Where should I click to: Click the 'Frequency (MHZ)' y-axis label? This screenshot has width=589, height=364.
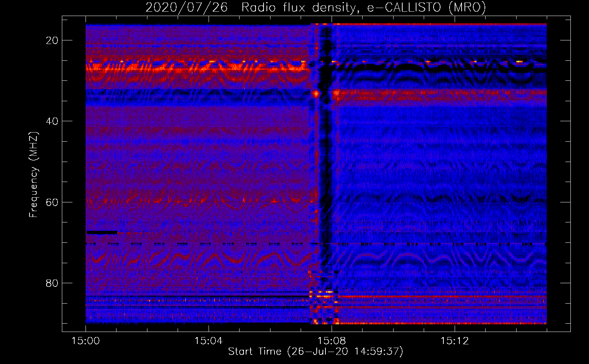click(x=33, y=175)
